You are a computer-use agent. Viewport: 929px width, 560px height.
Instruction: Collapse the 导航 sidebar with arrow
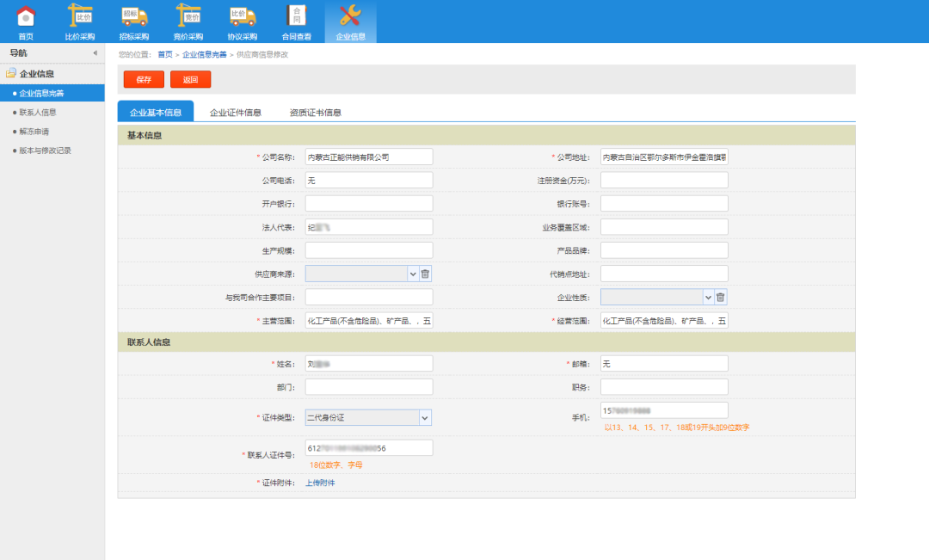point(95,52)
